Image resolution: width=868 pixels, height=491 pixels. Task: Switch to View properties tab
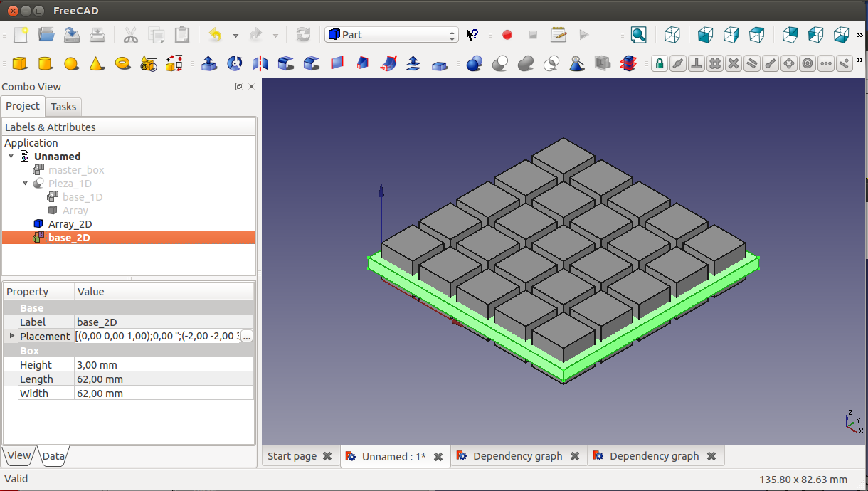19,456
